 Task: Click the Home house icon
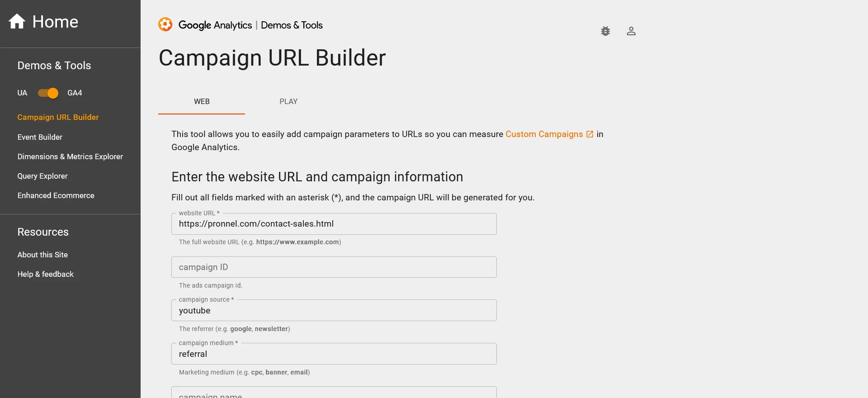pyautogui.click(x=17, y=21)
